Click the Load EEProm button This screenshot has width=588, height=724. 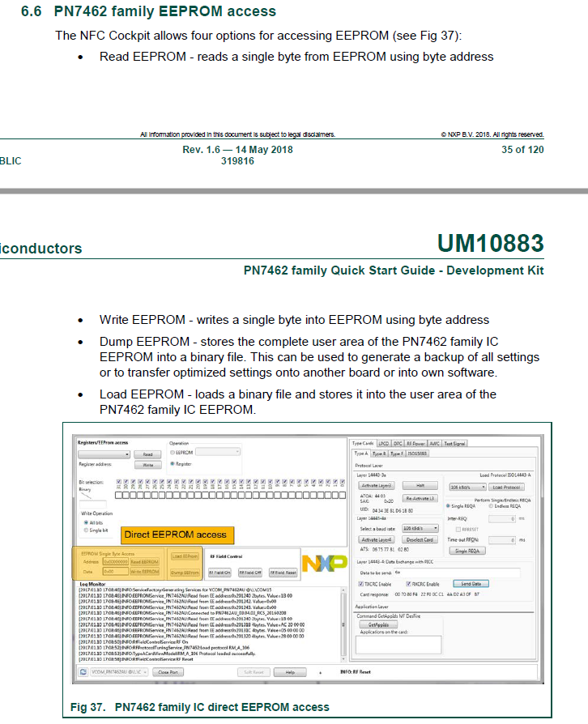pyautogui.click(x=185, y=556)
